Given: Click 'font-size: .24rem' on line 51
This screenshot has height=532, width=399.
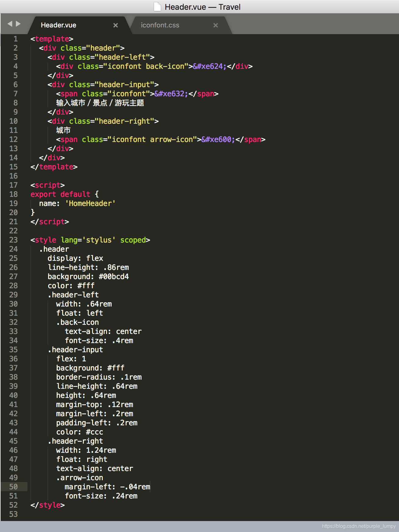Looking at the screenshot, I should pyautogui.click(x=101, y=496).
